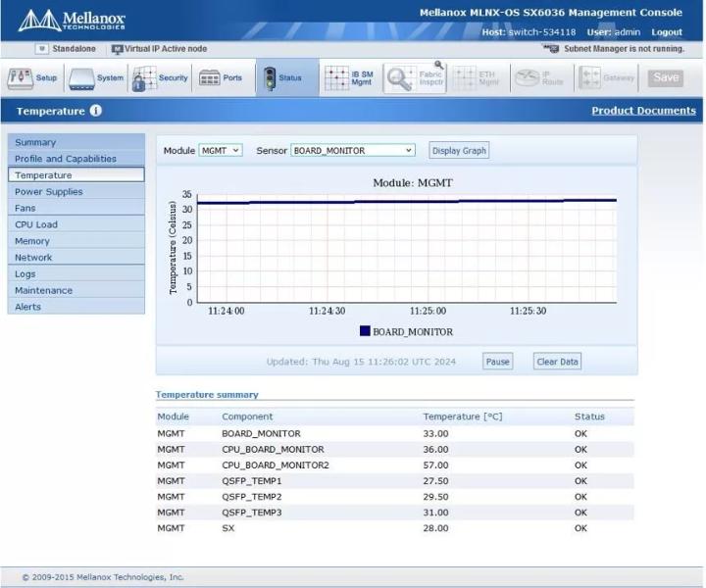The height and width of the screenshot is (588, 706).
Task: Open CPU Load sidebar item
Action: point(76,224)
